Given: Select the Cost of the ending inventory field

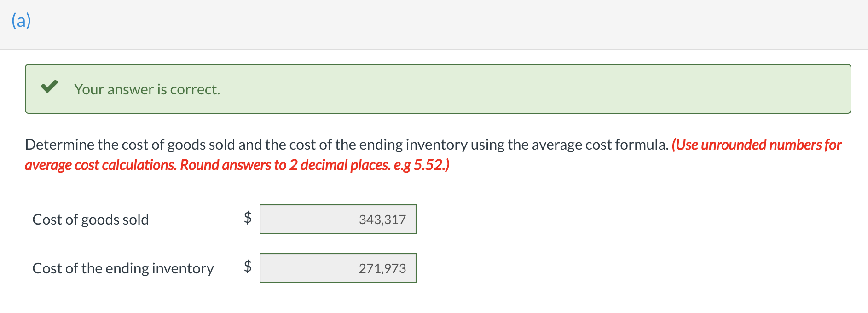Looking at the screenshot, I should coord(338,268).
